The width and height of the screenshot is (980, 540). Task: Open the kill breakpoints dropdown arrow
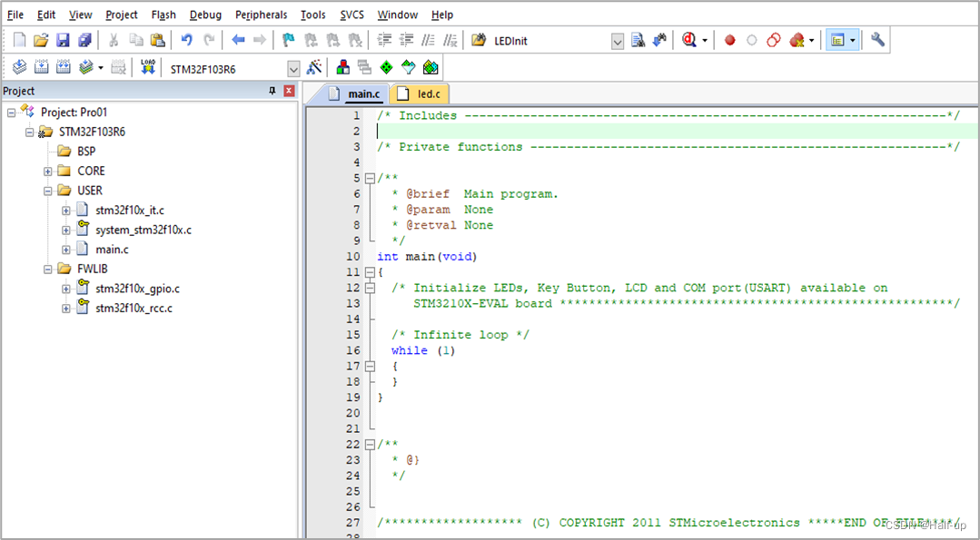(x=811, y=41)
